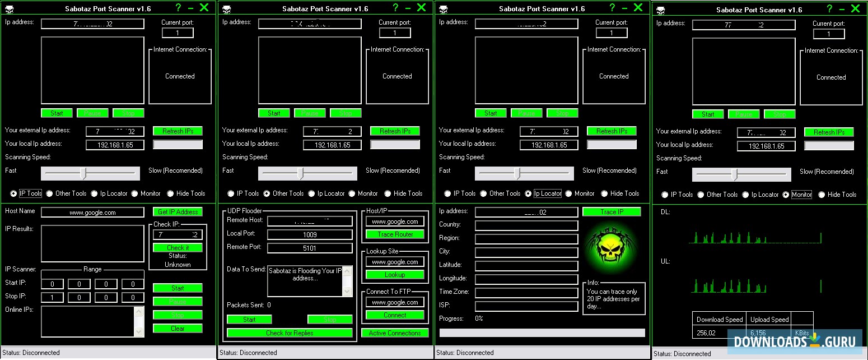Image resolution: width=868 pixels, height=360 pixels.
Task: Click the skull icon on the Ip Locator window
Action: [x=443, y=8]
